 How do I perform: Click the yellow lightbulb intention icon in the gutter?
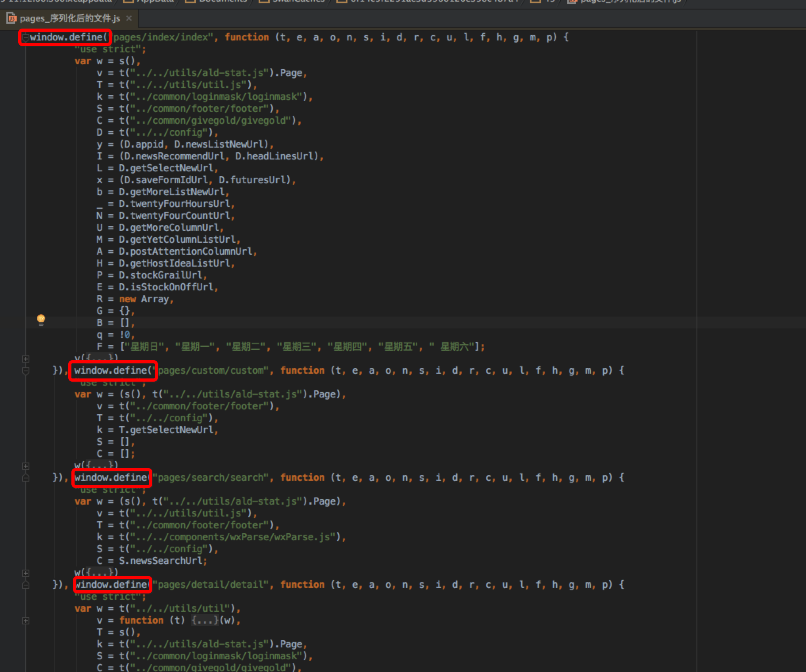point(41,319)
